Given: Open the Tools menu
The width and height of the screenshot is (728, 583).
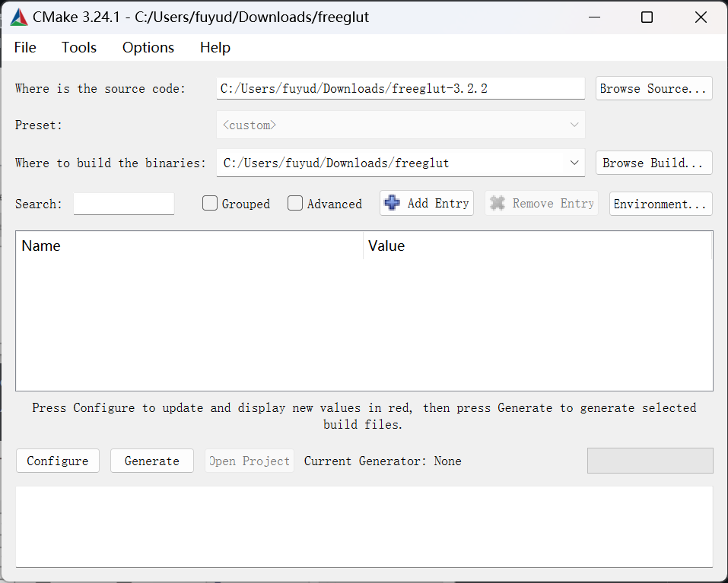Looking at the screenshot, I should (x=79, y=47).
